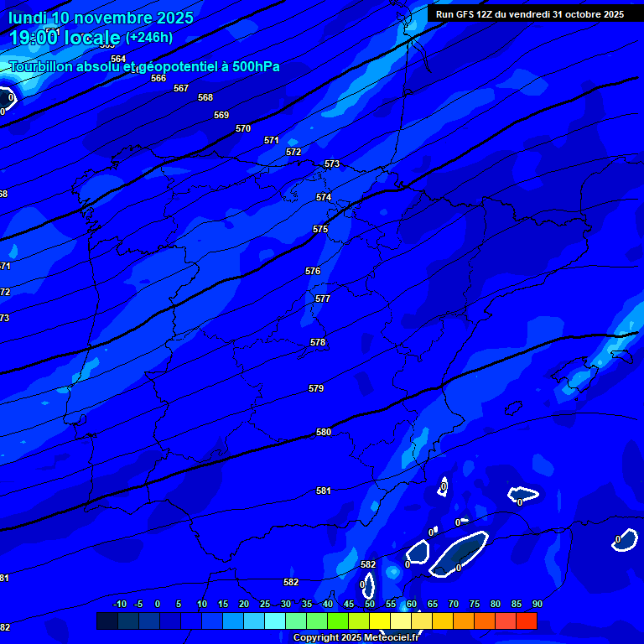Click the 581 contour label in southern Spain

(x=324, y=491)
